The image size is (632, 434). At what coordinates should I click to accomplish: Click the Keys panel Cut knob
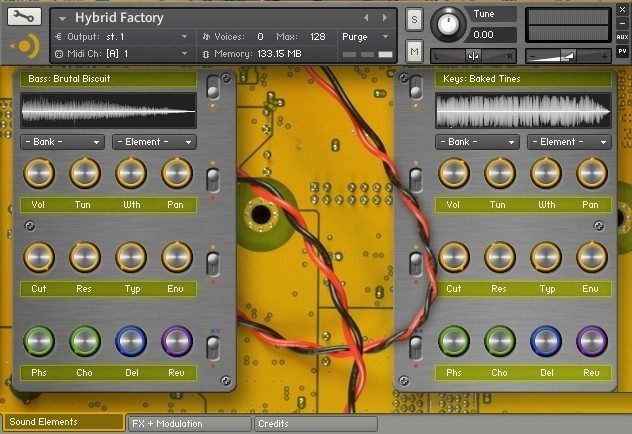click(454, 257)
